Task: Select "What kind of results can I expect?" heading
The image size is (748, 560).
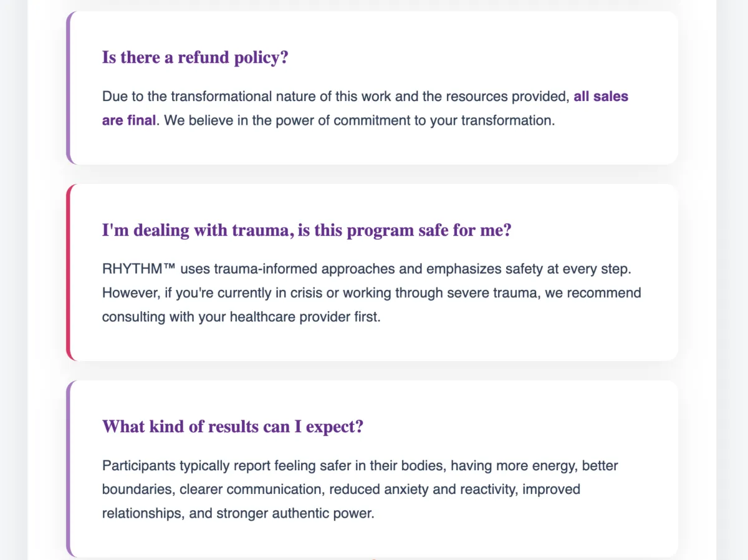Action: pyautogui.click(x=233, y=427)
